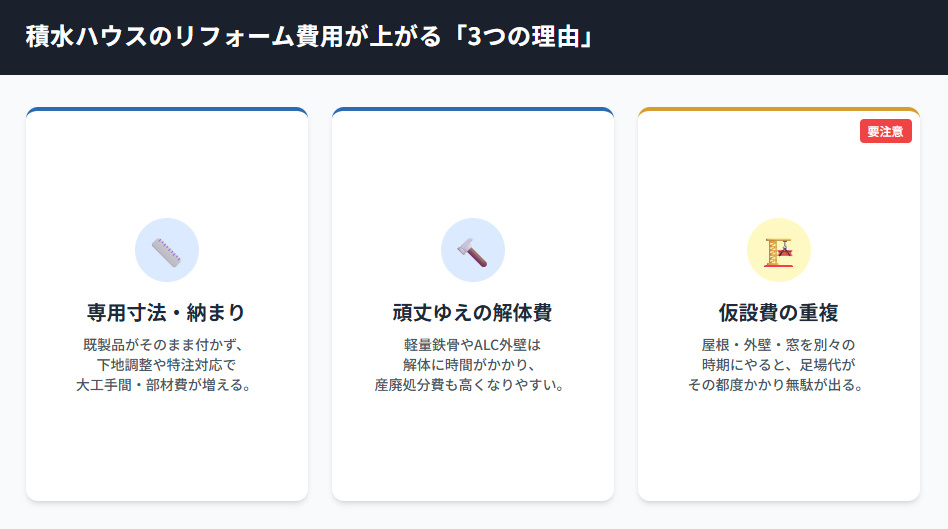Click the text 産廃処分費も高くなりやすい。
Viewport: 948px width, 529px height.
click(472, 385)
